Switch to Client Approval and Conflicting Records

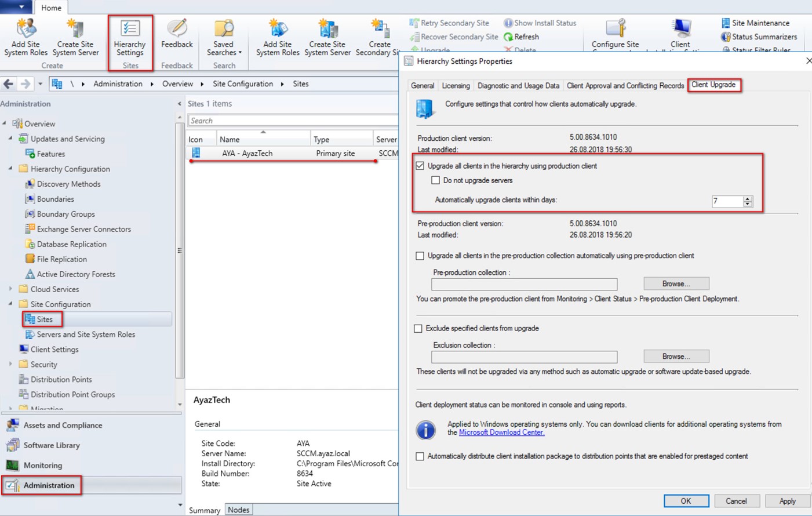(625, 85)
